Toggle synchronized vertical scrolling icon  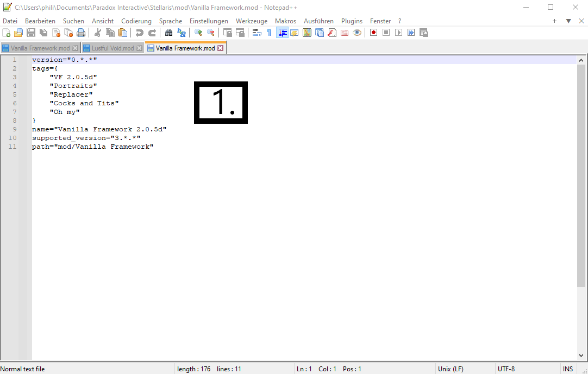(228, 33)
